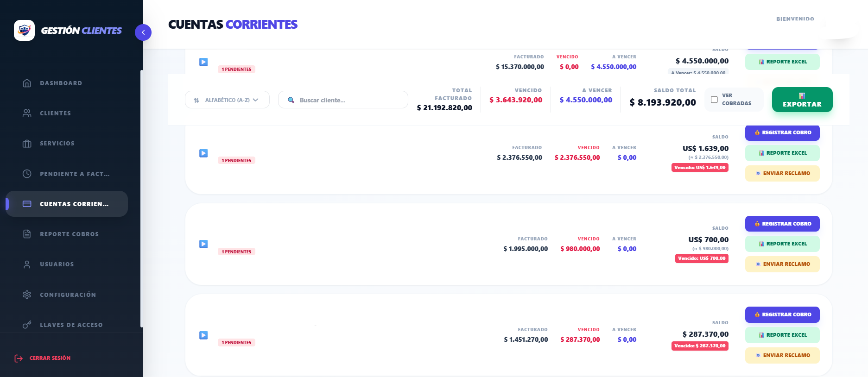Toggle the Ver Cobradas checkbox
This screenshot has height=377, width=868.
[714, 100]
